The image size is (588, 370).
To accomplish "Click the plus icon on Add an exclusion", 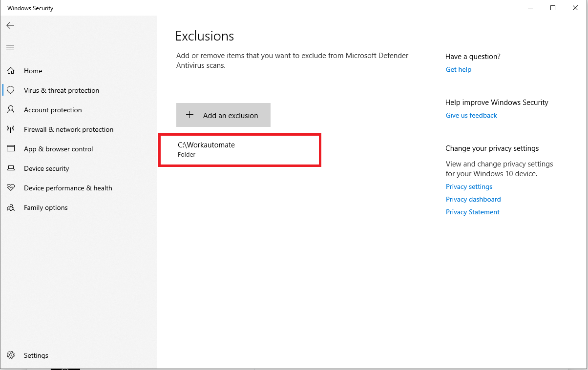I will (190, 115).
